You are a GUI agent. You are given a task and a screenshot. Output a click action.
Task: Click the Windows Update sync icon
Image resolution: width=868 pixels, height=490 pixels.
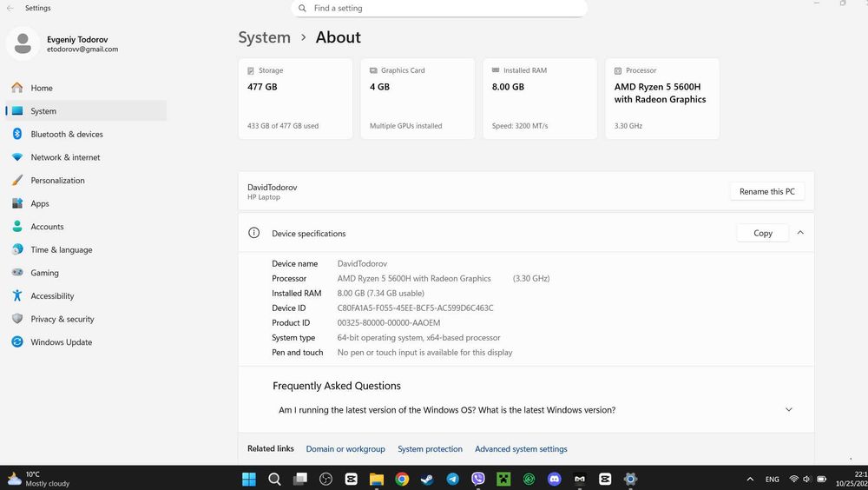point(17,342)
